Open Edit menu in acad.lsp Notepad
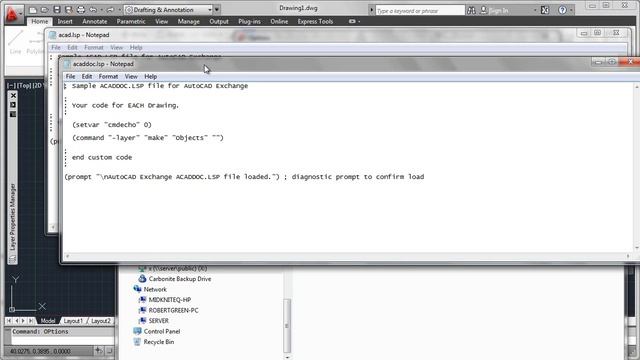This screenshot has height=360, width=640. 72,47
